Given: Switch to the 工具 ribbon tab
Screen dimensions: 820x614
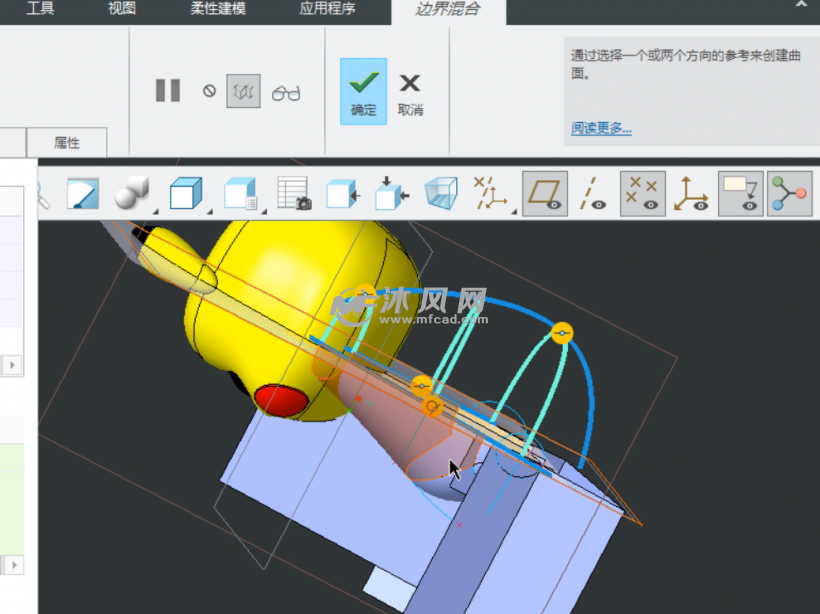Looking at the screenshot, I should pos(40,8).
